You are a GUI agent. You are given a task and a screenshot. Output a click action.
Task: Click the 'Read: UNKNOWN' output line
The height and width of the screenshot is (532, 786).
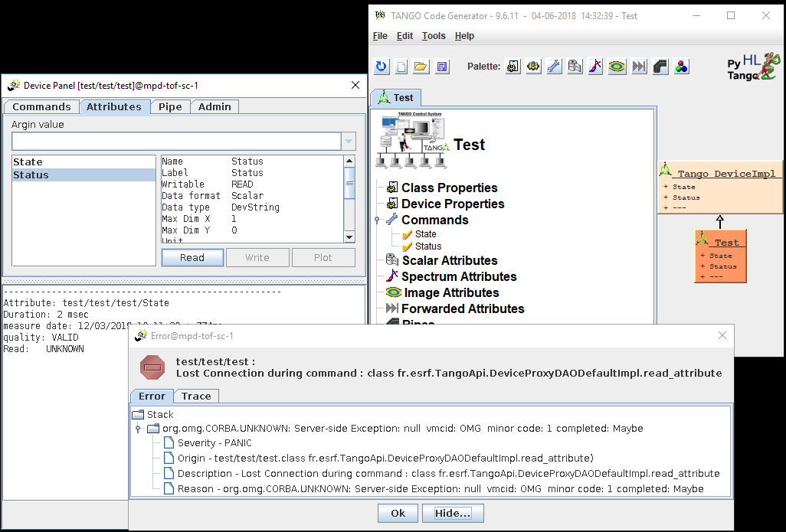point(44,349)
